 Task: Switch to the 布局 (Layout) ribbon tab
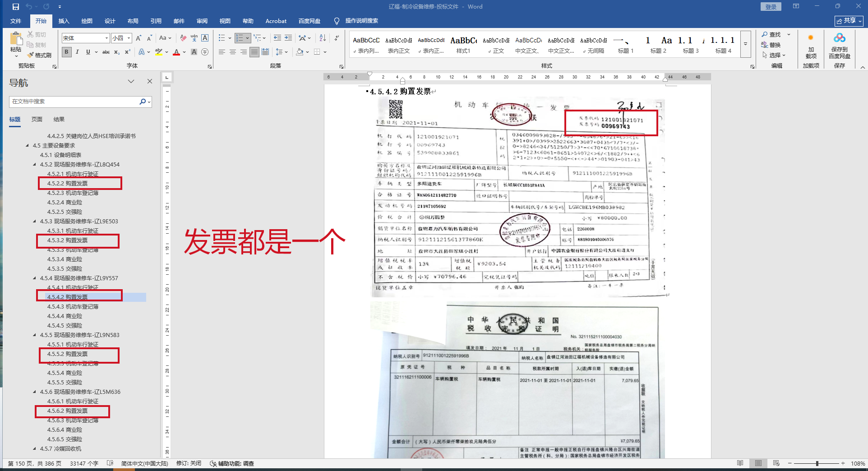[133, 21]
